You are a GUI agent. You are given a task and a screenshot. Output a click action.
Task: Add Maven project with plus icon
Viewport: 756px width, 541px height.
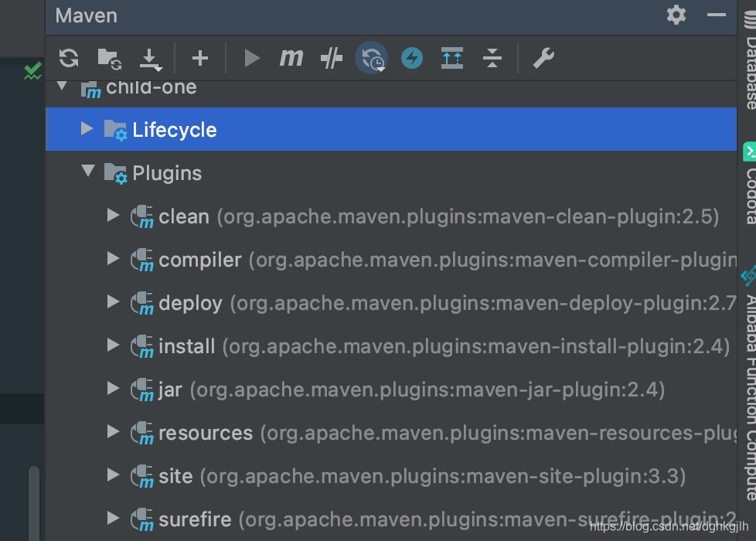[x=199, y=58]
